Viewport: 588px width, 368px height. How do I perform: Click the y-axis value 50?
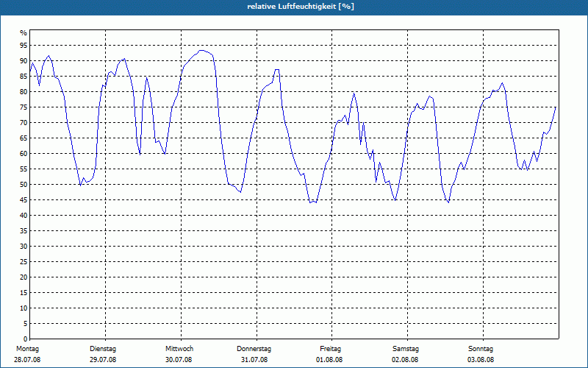(x=24, y=185)
